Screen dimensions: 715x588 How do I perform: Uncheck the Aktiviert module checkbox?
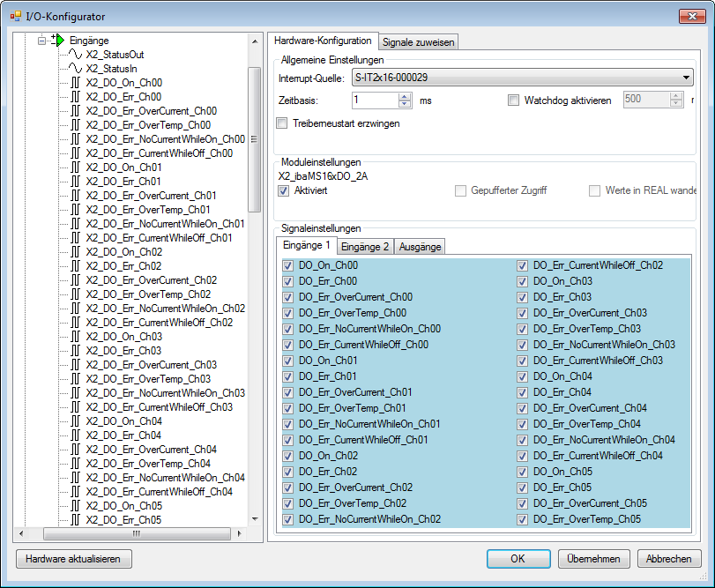tap(284, 190)
